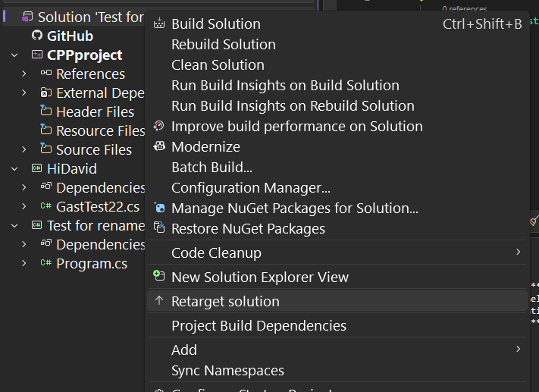Image resolution: width=539 pixels, height=392 pixels.
Task: Collapse the Test for rename project
Action: (14, 226)
